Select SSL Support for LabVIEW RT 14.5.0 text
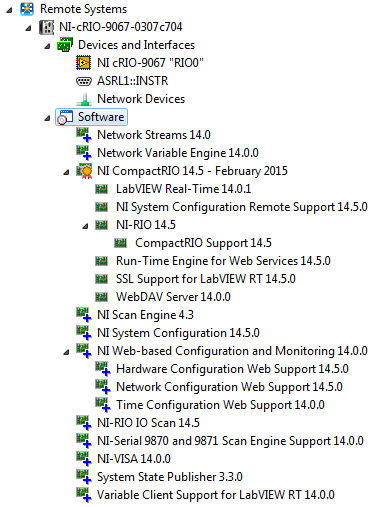Screen dimensions: 384x507 [206, 279]
